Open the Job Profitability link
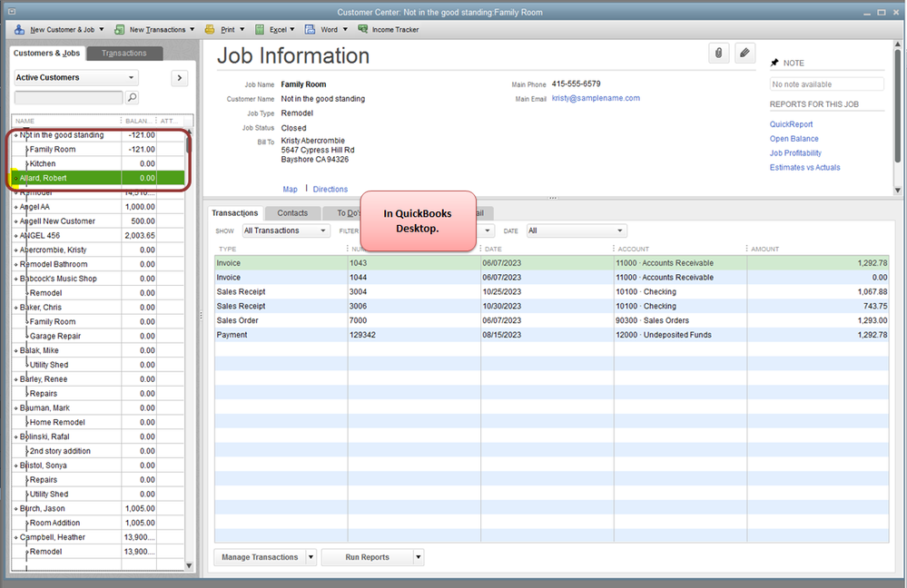Viewport: 907px width, 588px height. click(x=795, y=153)
